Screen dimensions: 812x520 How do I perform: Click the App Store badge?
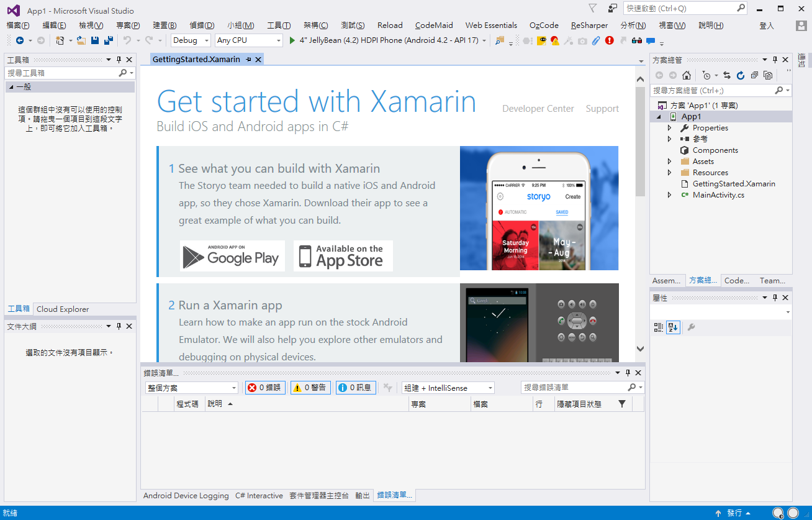(343, 256)
